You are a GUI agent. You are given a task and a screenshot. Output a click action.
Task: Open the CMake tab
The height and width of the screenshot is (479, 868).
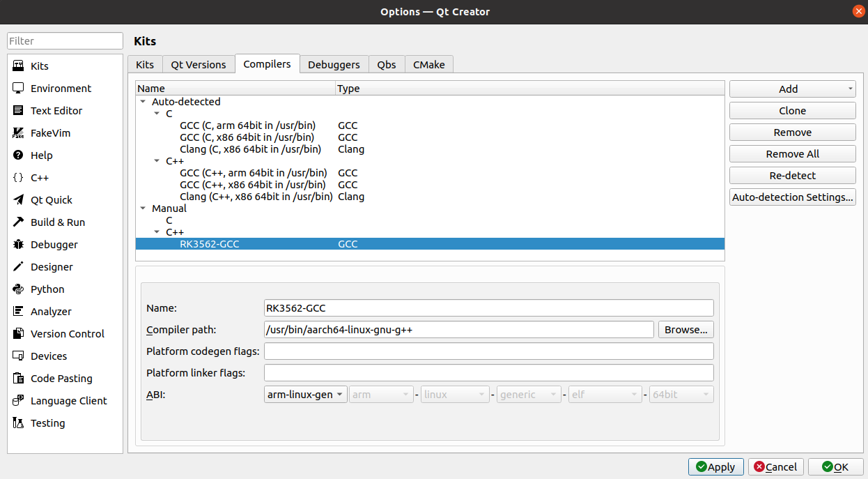(429, 64)
